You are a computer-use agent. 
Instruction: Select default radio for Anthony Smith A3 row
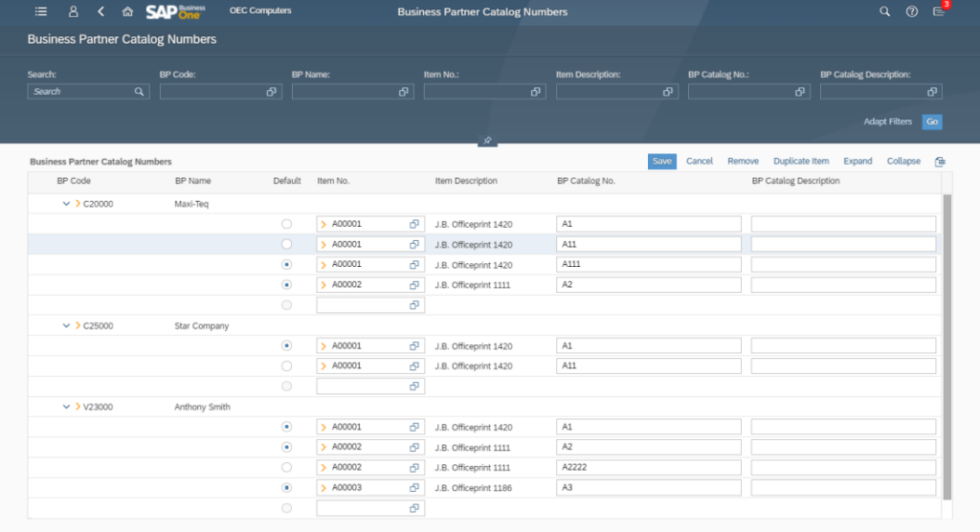point(286,488)
